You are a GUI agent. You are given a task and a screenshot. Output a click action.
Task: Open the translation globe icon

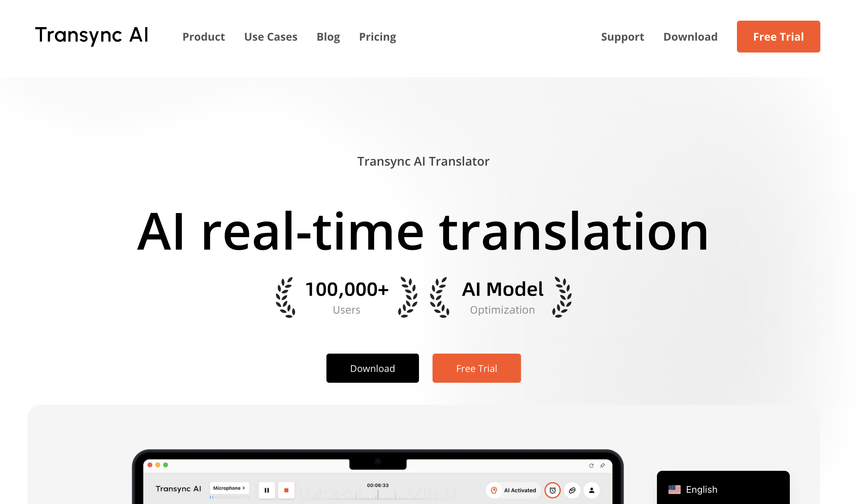pyautogui.click(x=572, y=490)
